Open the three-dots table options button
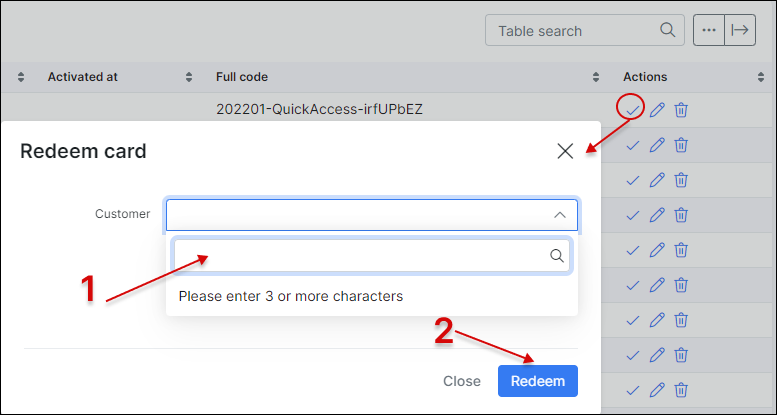777x415 pixels. (x=709, y=30)
